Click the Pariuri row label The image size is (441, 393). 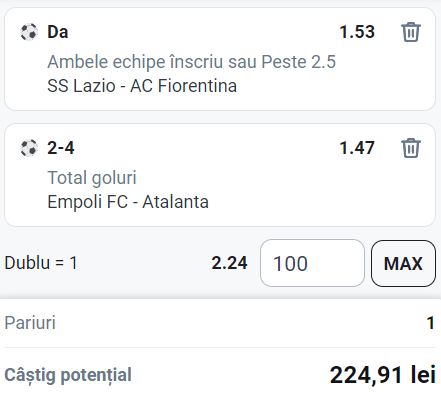pyautogui.click(x=30, y=323)
